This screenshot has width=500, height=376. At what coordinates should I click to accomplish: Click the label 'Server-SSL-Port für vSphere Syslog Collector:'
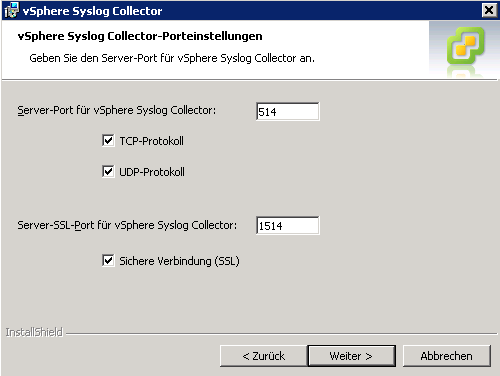click(x=127, y=225)
